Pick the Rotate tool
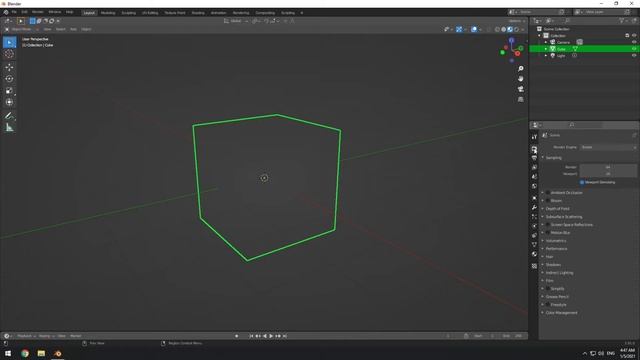 tap(9, 79)
